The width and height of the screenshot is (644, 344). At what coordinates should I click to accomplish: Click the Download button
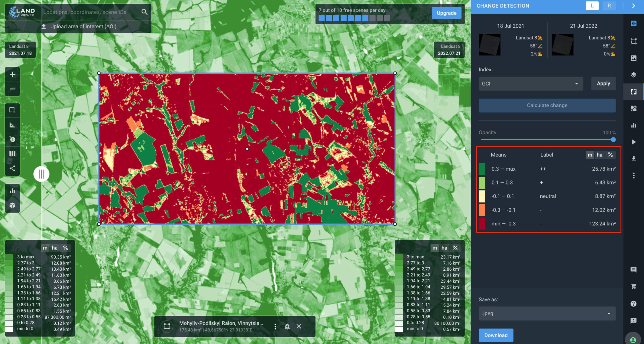coord(496,335)
